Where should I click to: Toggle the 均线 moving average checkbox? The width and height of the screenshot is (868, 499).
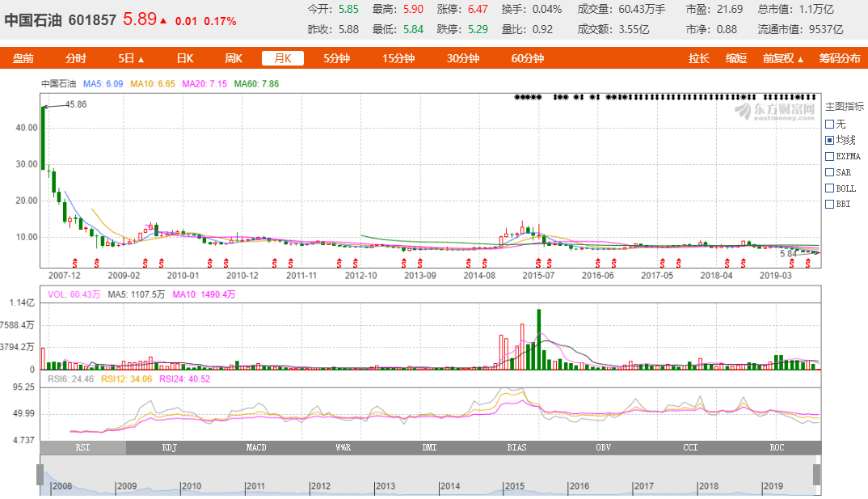click(829, 140)
